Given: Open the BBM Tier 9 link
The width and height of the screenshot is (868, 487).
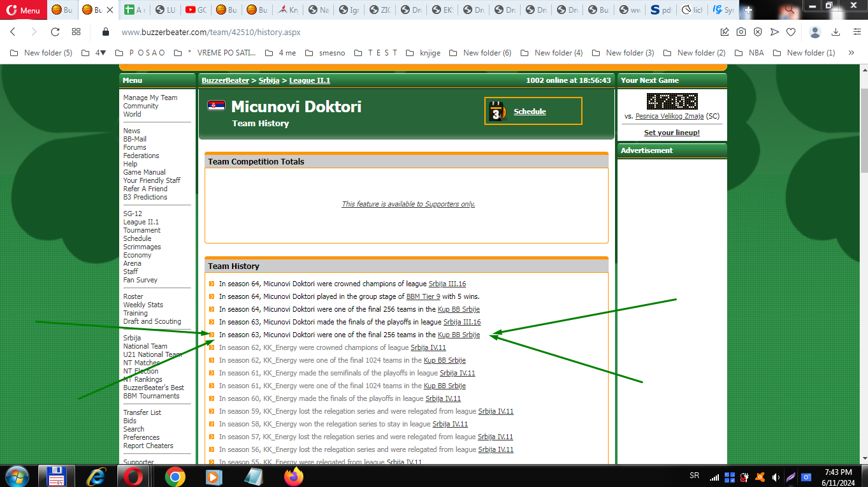Looking at the screenshot, I should tap(423, 296).
